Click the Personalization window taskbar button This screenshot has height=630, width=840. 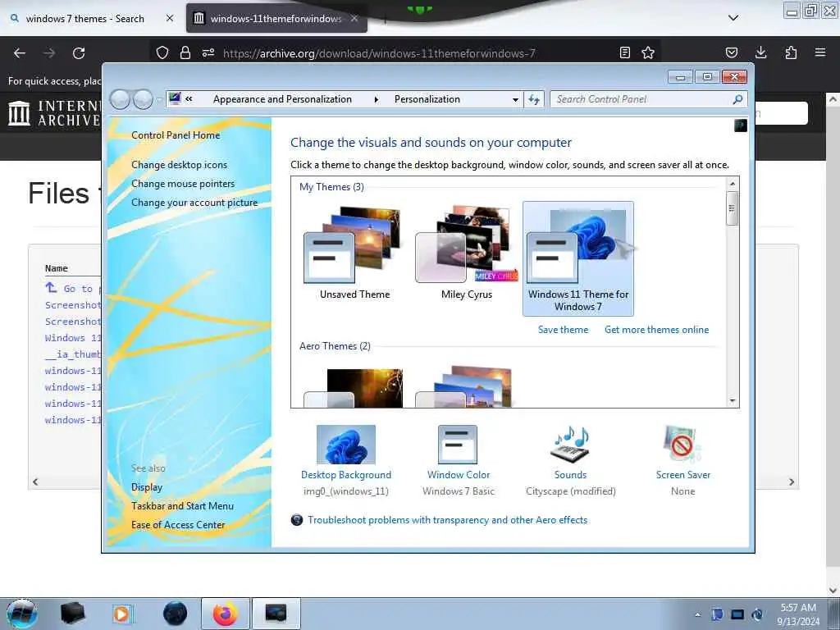click(276, 614)
